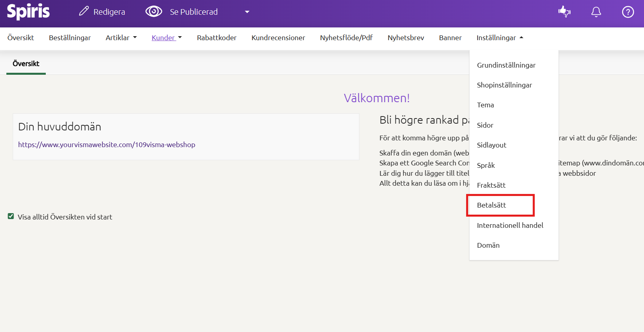This screenshot has height=332, width=644.
Task: Open Grundinställningar menu entry
Action: (x=506, y=65)
